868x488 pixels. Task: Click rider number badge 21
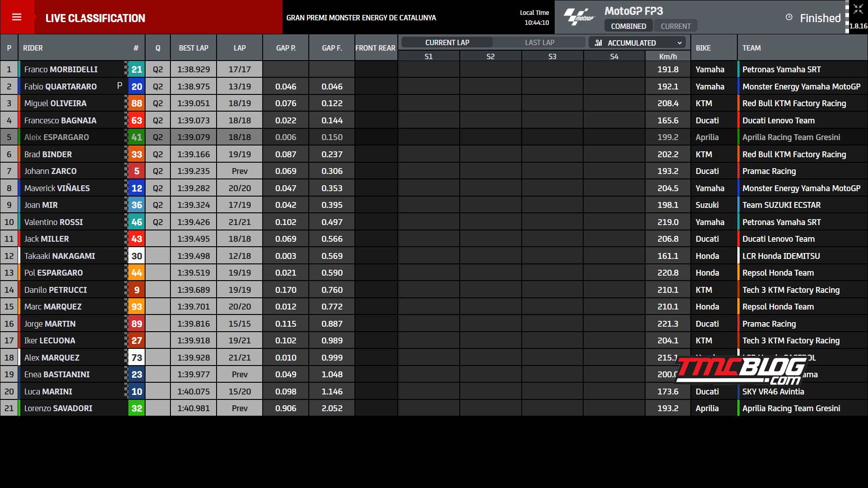137,70
